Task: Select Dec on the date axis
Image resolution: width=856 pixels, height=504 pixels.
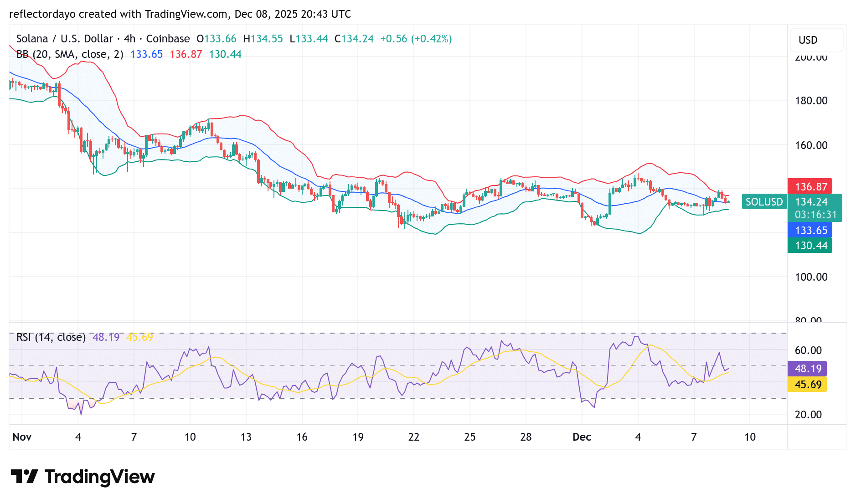Action: (583, 437)
